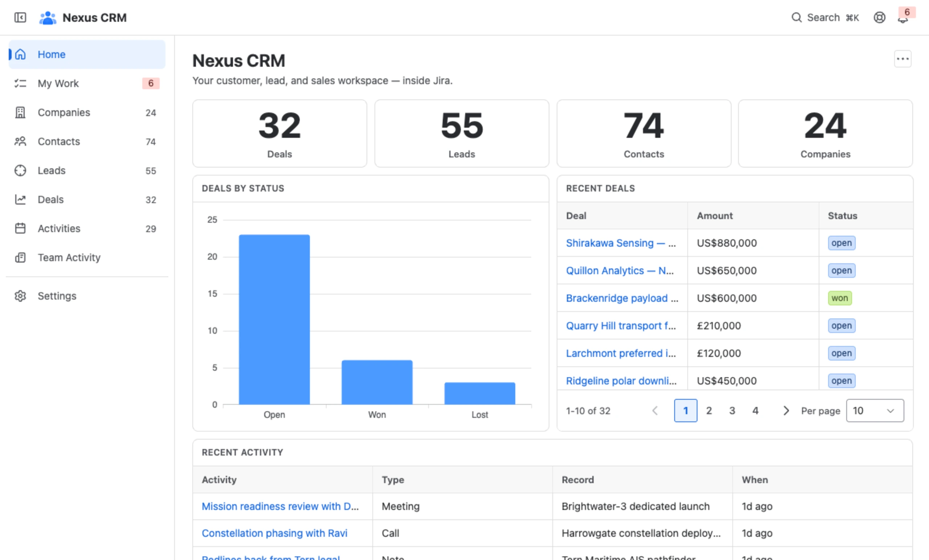Collapse the sidebar with the panel toggle icon
The height and width of the screenshot is (560, 929).
click(x=20, y=17)
